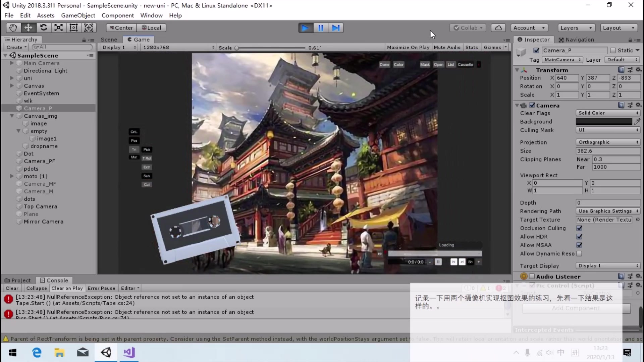Select the Move tool
The height and width of the screenshot is (362, 644).
[x=28, y=28]
